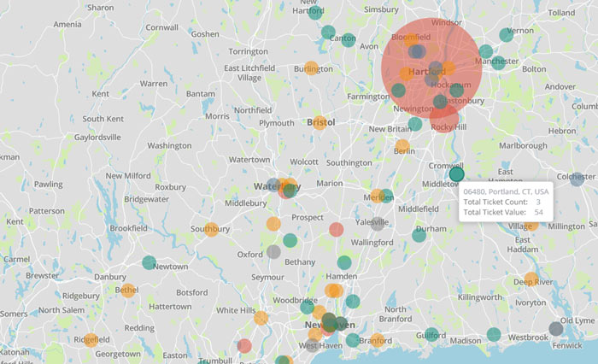Click the Danbury city label
598x364 pixels.
(110, 277)
